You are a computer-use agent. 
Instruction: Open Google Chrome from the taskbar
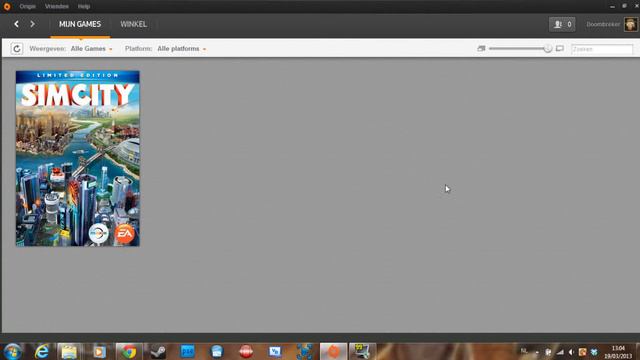[129, 351]
